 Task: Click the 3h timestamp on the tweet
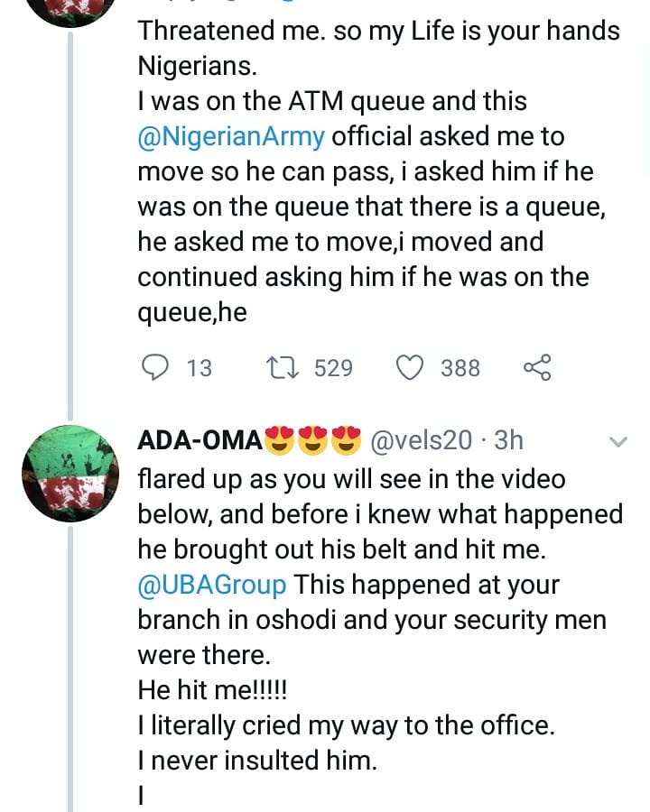509,440
